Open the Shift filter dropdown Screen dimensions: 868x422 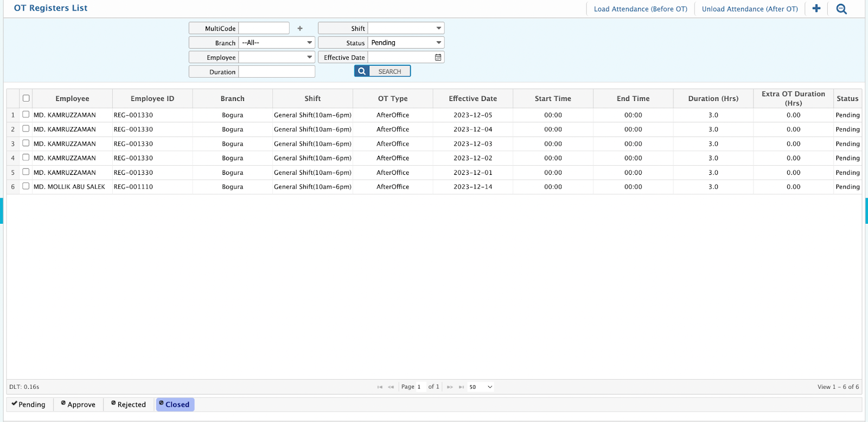pos(406,28)
